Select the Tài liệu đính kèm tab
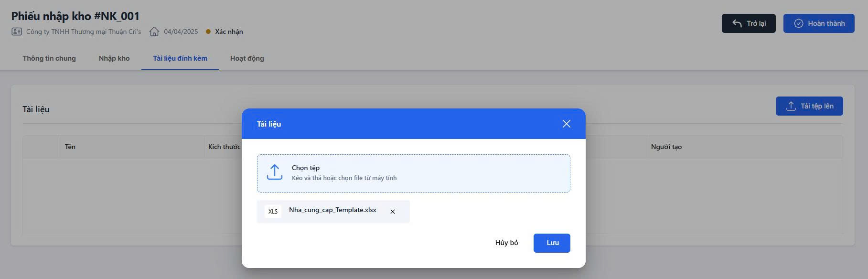The width and height of the screenshot is (868, 279). (180, 58)
